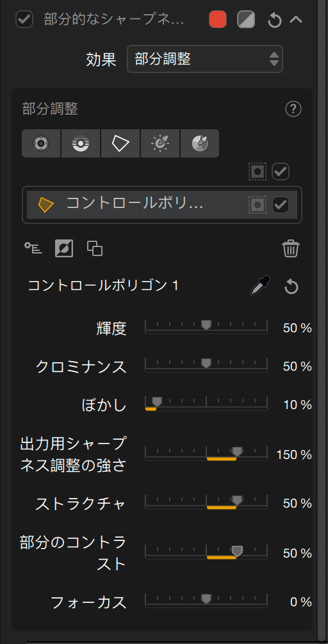Open the 部分調整 help question mark

point(293,109)
